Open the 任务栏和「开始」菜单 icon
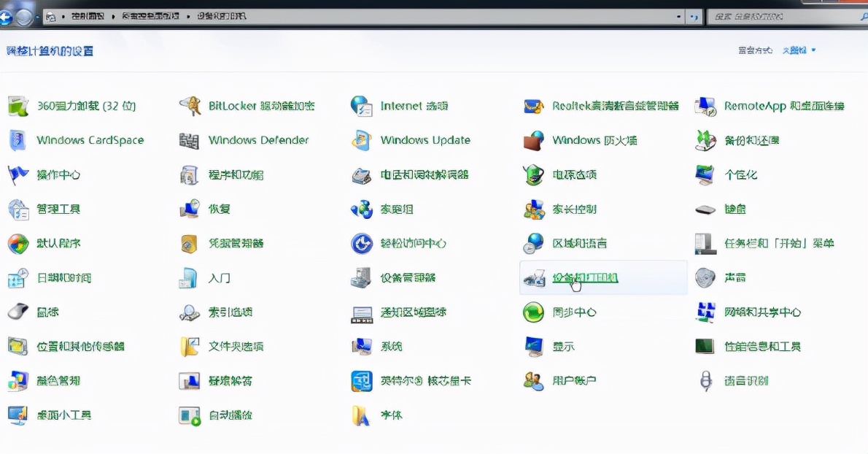The width and height of the screenshot is (868, 454). [706, 244]
